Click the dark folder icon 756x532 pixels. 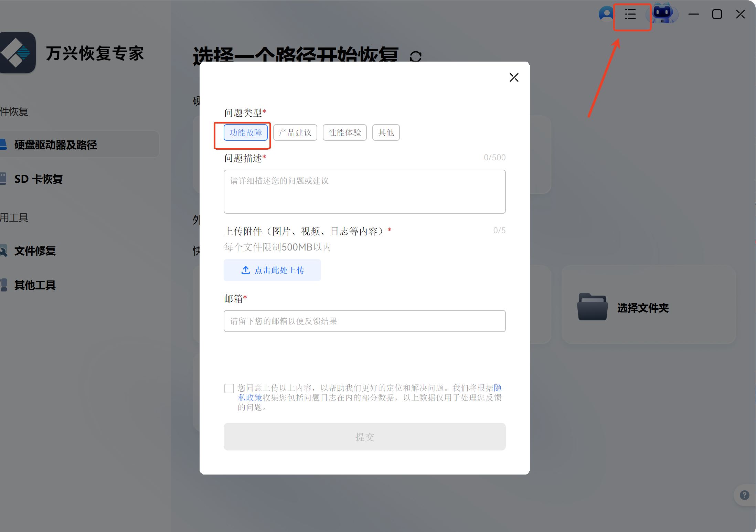pos(592,307)
